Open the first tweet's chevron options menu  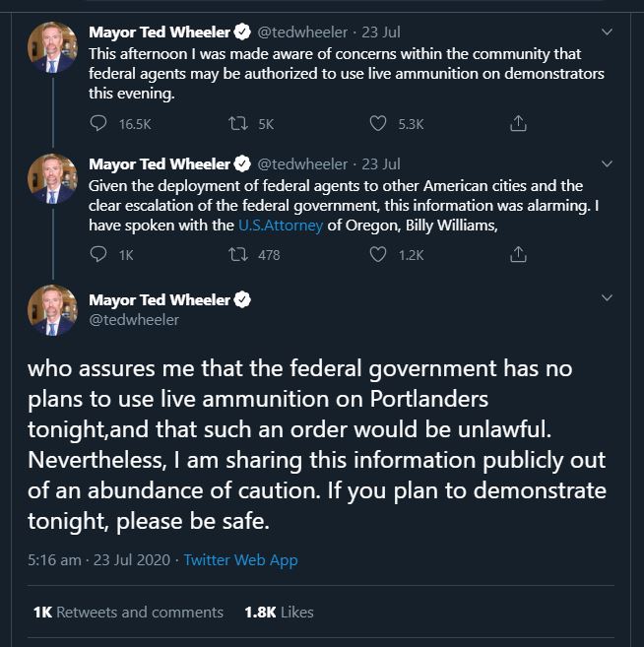click(x=607, y=32)
